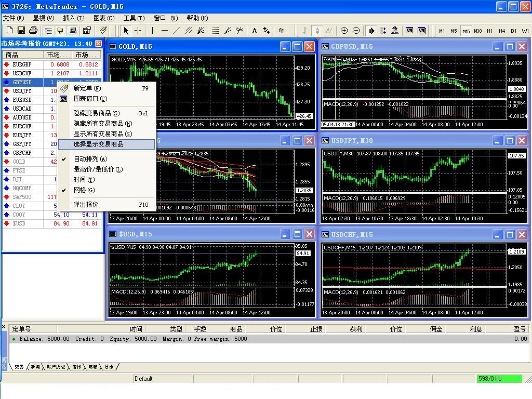This screenshot has width=532, height=399.
Task: Select the text label 'A' tool
Action: coord(255,31)
